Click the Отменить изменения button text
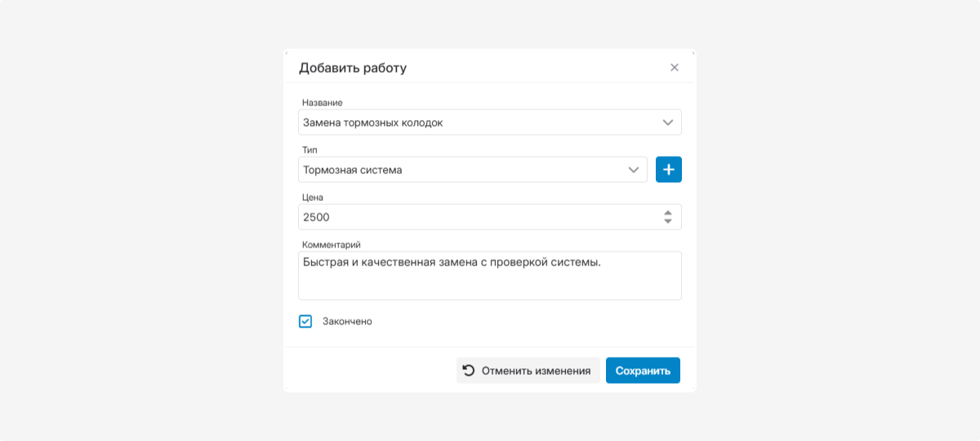Viewport: 980px width, 441px height. click(x=536, y=371)
